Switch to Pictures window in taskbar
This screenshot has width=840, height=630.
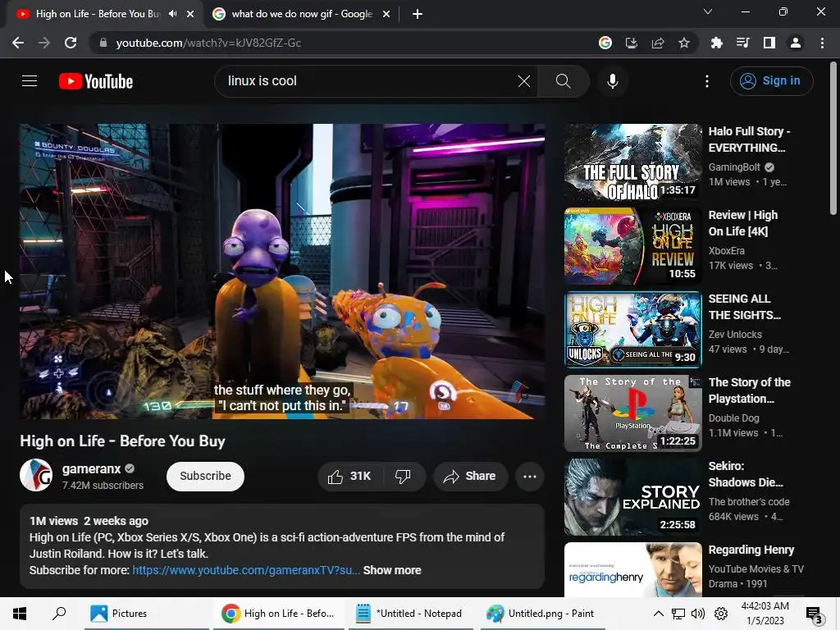[x=144, y=614]
